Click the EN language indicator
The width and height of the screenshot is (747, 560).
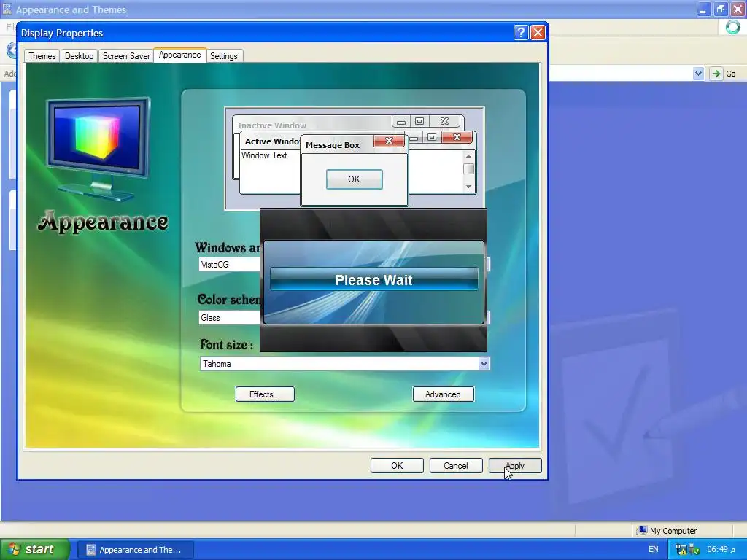(x=653, y=550)
